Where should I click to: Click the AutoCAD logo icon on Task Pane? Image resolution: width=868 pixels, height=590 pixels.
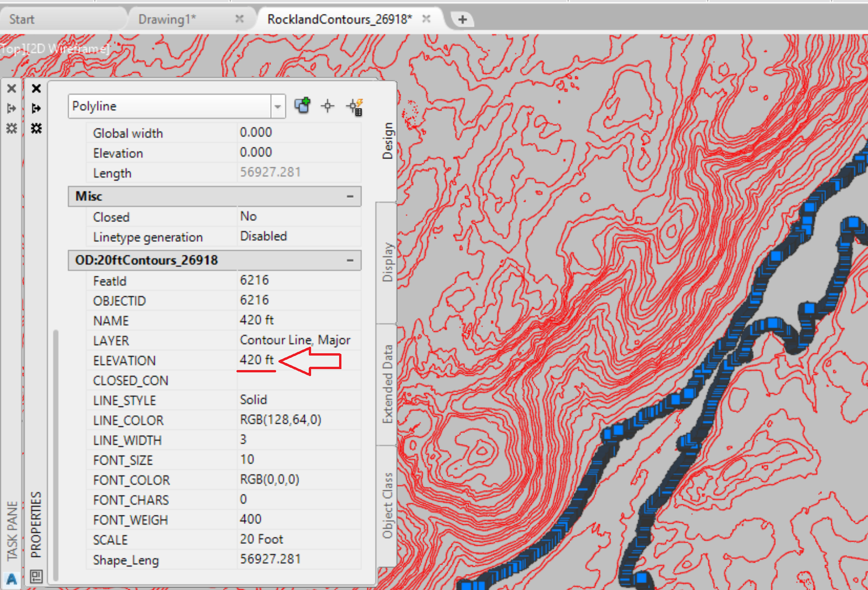click(x=12, y=579)
